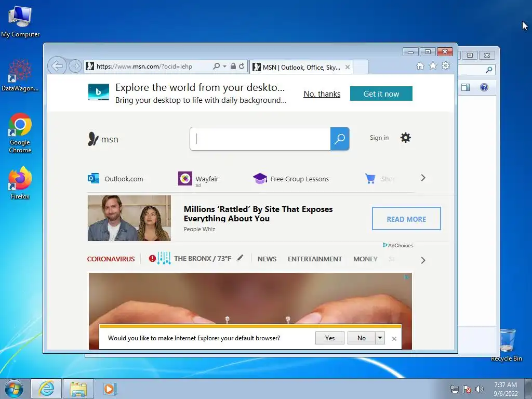This screenshot has width=532, height=399.
Task: Click Internet Explorer taskbar icon
Action: click(46, 389)
